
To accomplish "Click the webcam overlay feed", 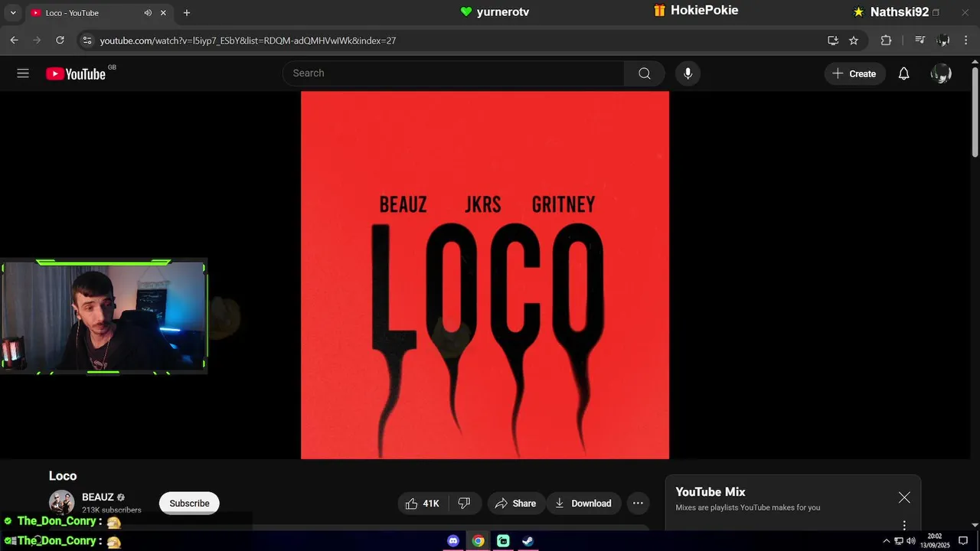I will pos(103,317).
